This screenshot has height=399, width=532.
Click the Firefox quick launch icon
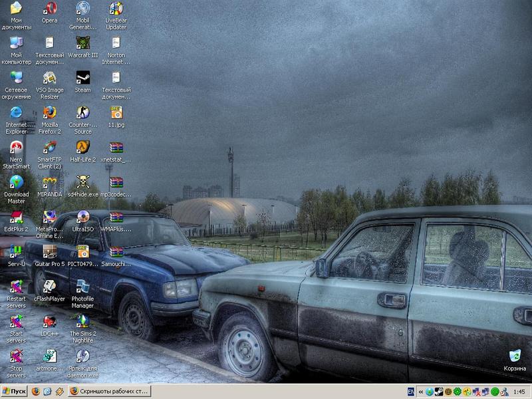click(x=36, y=392)
